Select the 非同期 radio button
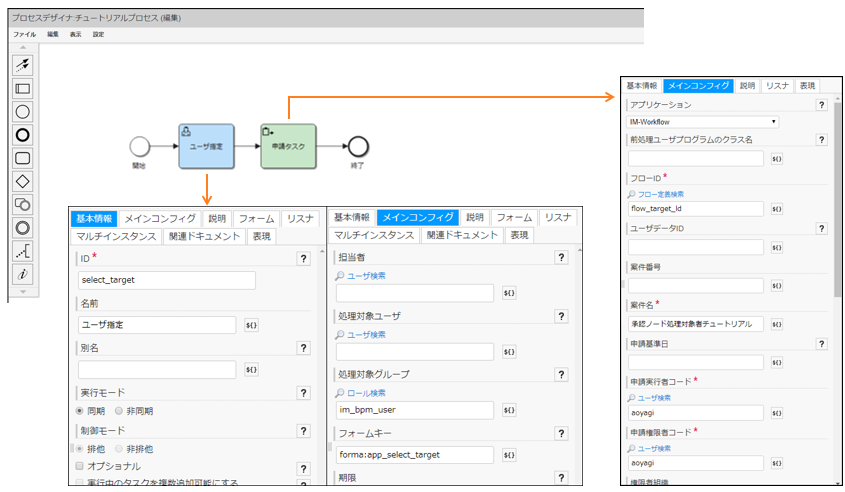The height and width of the screenshot is (492, 845). pos(119,411)
